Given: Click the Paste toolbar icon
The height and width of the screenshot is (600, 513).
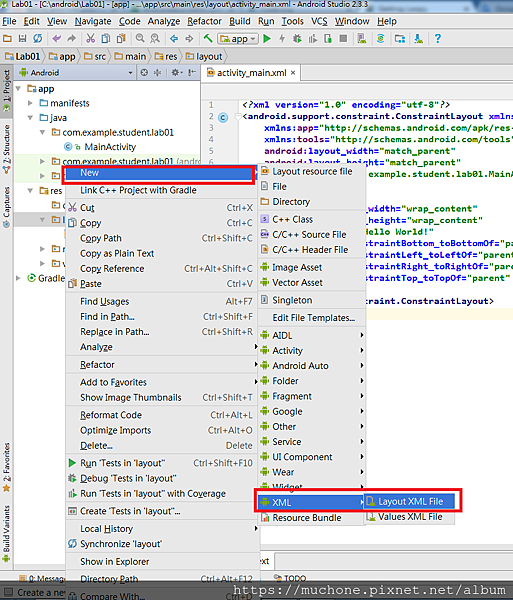Looking at the screenshot, I should coord(121,39).
